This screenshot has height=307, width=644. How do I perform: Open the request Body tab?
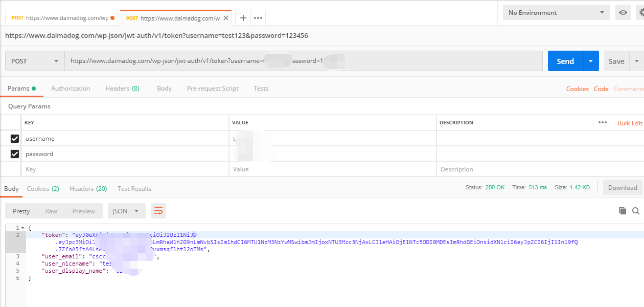point(164,89)
